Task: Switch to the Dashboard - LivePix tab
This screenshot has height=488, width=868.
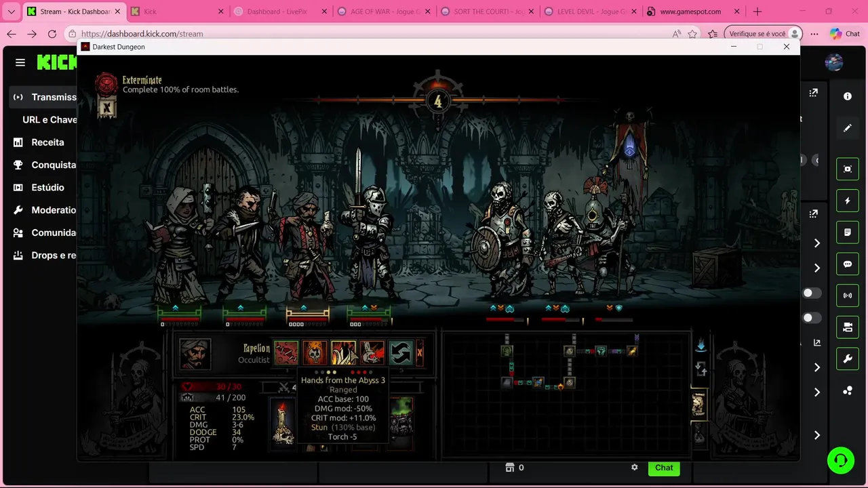Action: (279, 12)
